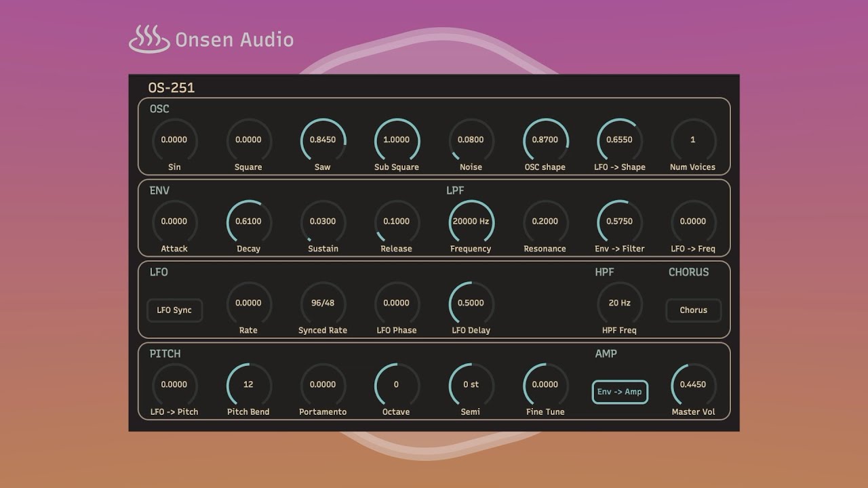Click the ENV section heading
Image resolution: width=868 pixels, height=488 pixels.
pyautogui.click(x=160, y=190)
